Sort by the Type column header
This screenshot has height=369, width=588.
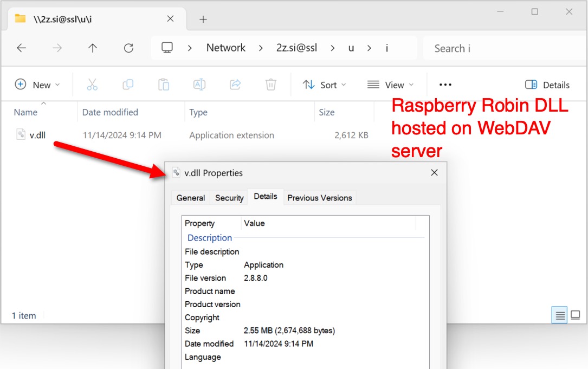point(198,112)
